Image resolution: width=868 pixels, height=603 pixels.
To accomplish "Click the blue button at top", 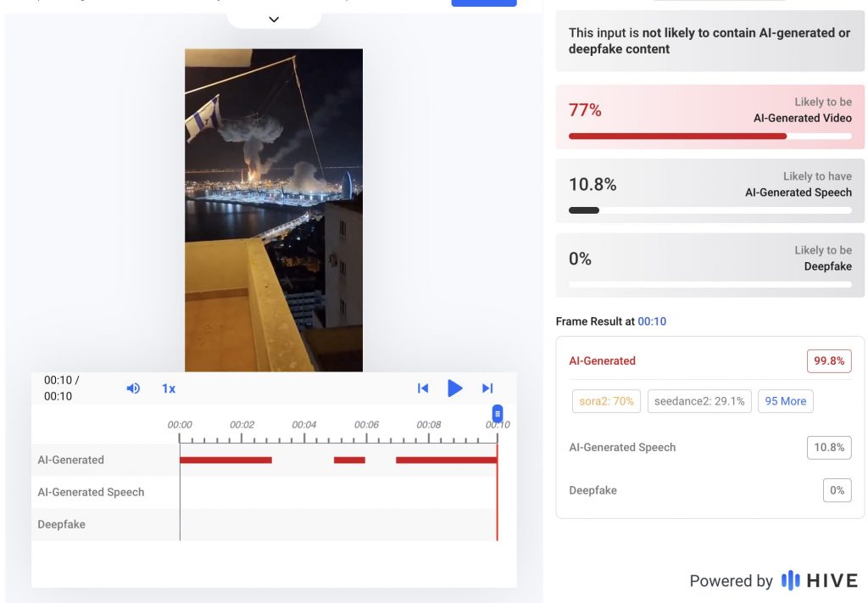I will click(483, 3).
